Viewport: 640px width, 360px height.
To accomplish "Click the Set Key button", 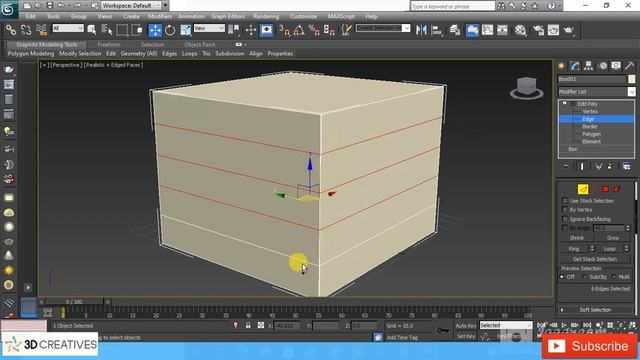I will pos(466,336).
